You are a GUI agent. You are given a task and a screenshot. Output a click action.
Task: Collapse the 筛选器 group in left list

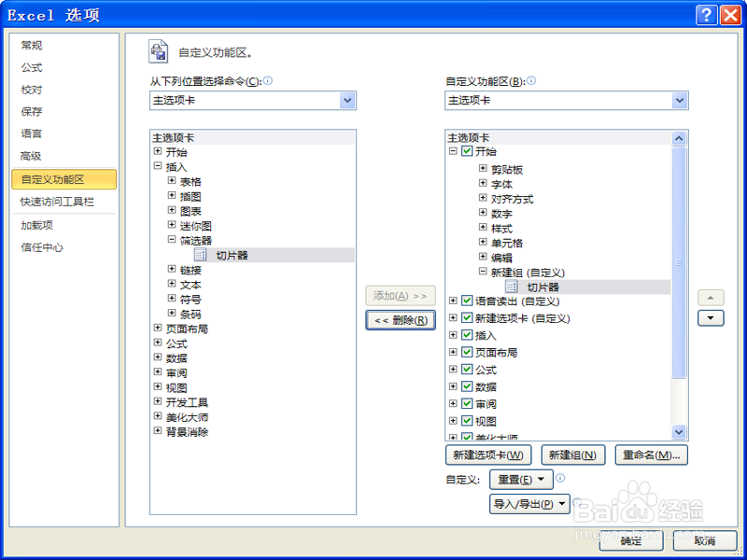pyautogui.click(x=172, y=240)
